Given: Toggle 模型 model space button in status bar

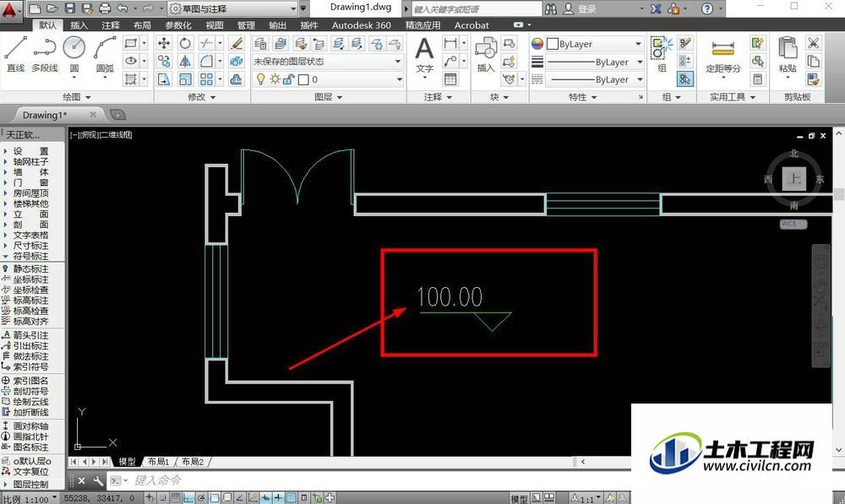Looking at the screenshot, I should point(519,499).
